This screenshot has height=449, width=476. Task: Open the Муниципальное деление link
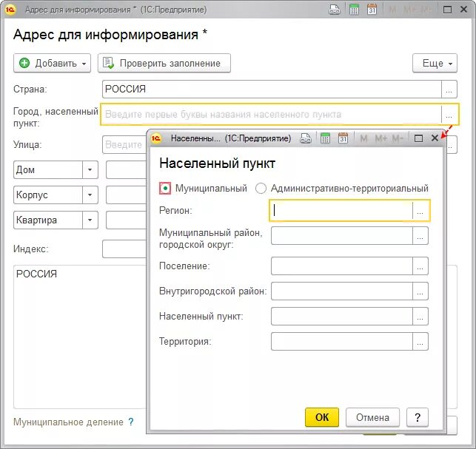click(68, 422)
